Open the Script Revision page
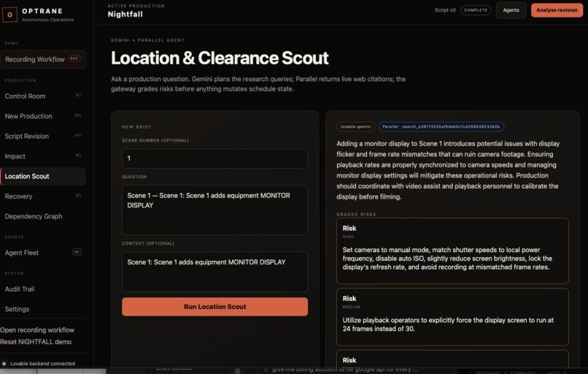Image resolution: width=588 pixels, height=374 pixels. tap(43, 136)
